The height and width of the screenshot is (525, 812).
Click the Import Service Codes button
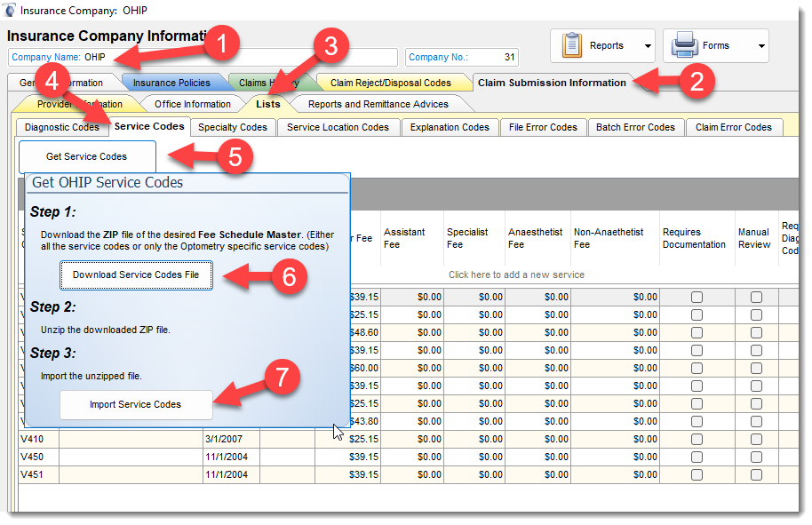136,404
